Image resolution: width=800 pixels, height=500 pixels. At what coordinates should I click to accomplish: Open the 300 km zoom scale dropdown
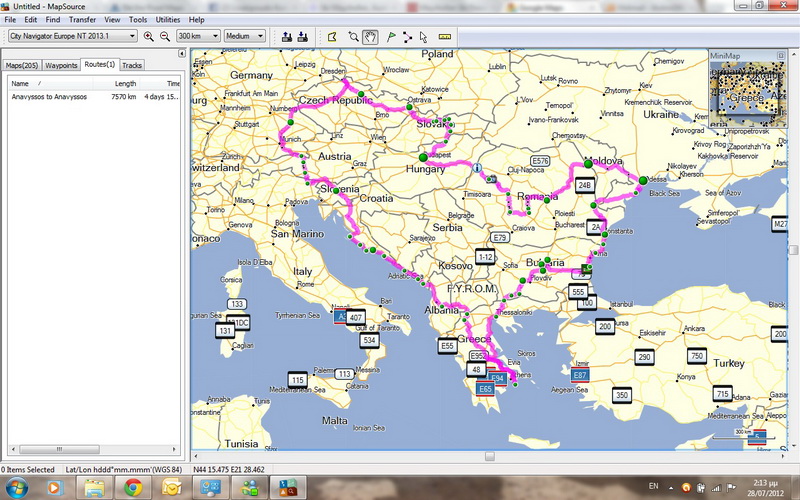tap(196, 36)
